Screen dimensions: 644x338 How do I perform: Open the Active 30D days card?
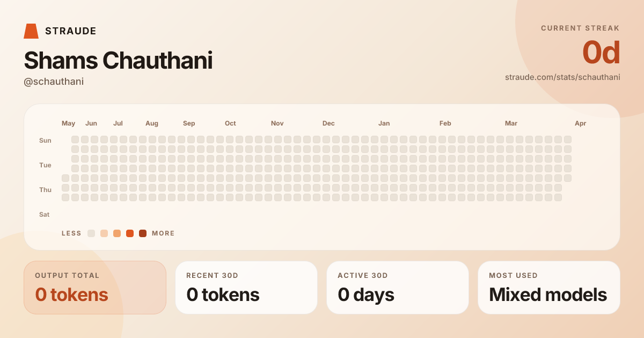click(398, 288)
